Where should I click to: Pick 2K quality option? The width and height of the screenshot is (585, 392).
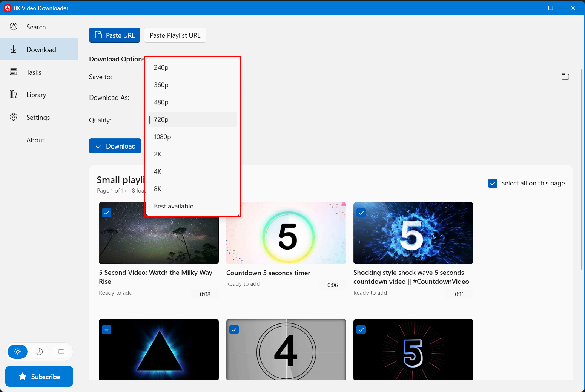click(192, 154)
